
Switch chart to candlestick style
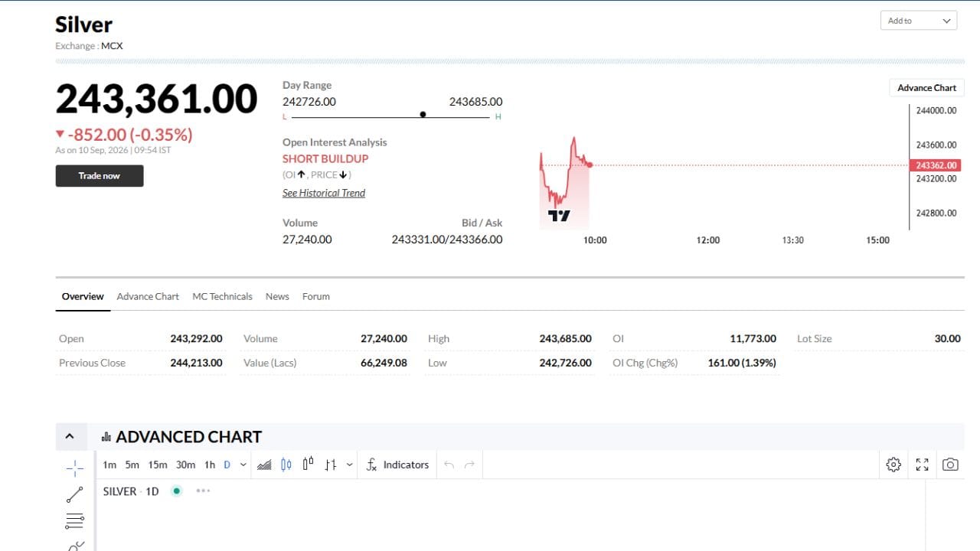coord(286,465)
